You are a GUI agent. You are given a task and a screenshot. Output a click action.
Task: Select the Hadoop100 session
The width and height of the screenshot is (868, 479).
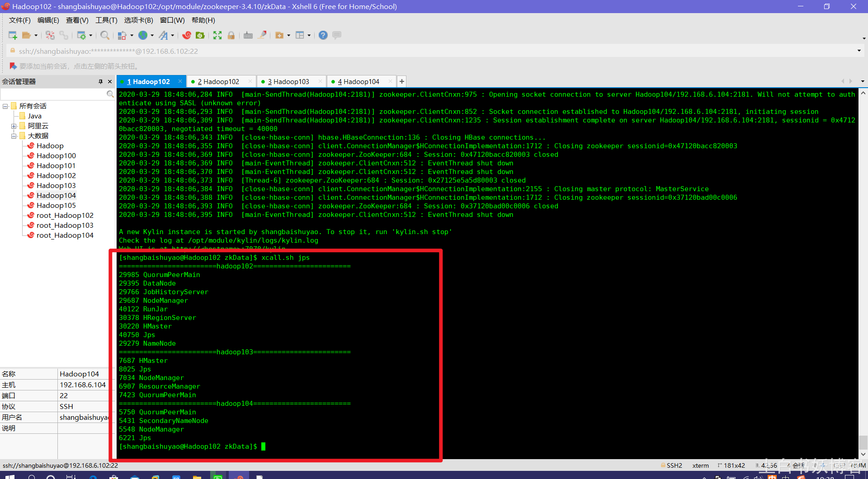[x=56, y=156]
